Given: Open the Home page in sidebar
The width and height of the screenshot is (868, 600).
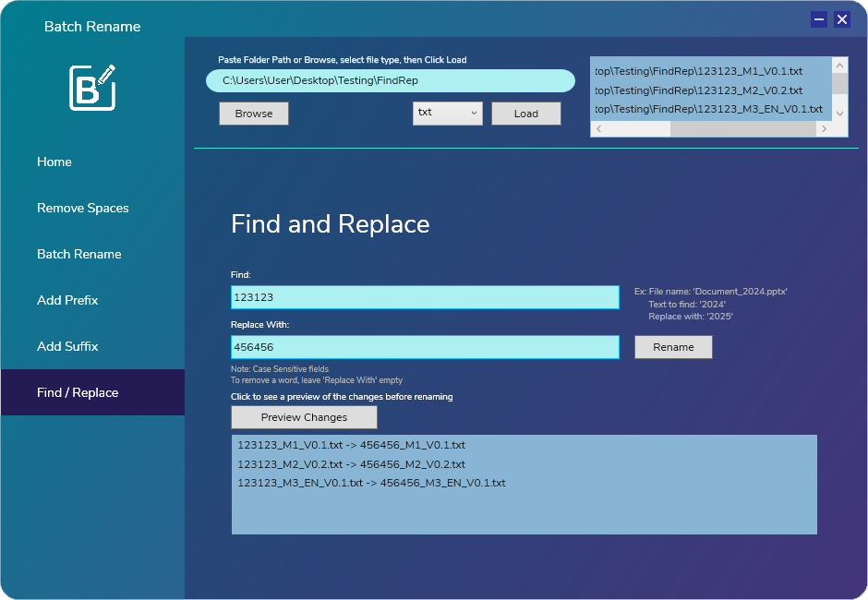Looking at the screenshot, I should tap(54, 162).
